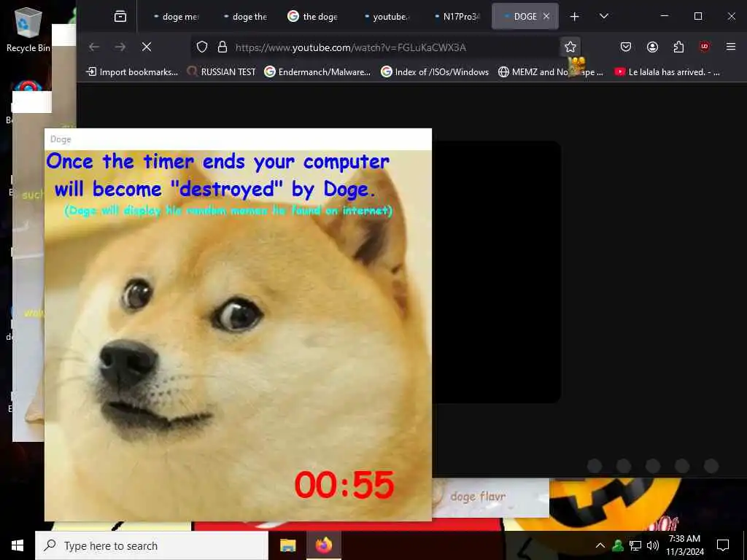Click the "Type here to search" box

pyautogui.click(x=152, y=545)
